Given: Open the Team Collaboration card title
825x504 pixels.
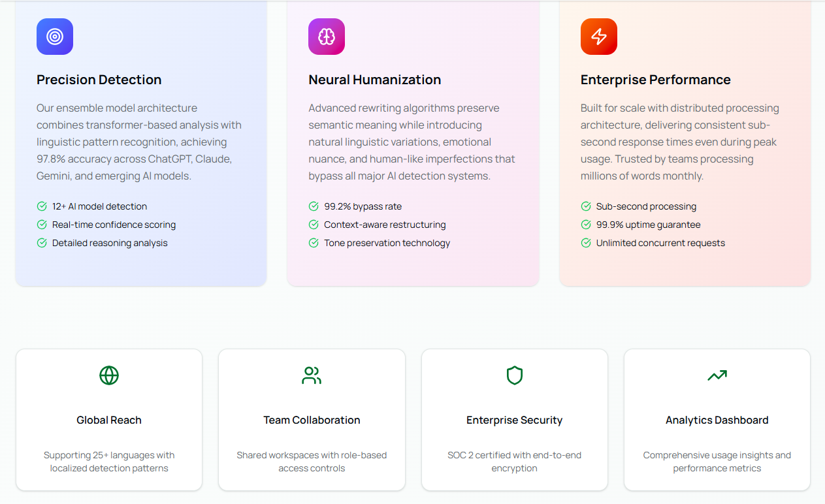Looking at the screenshot, I should coord(312,420).
